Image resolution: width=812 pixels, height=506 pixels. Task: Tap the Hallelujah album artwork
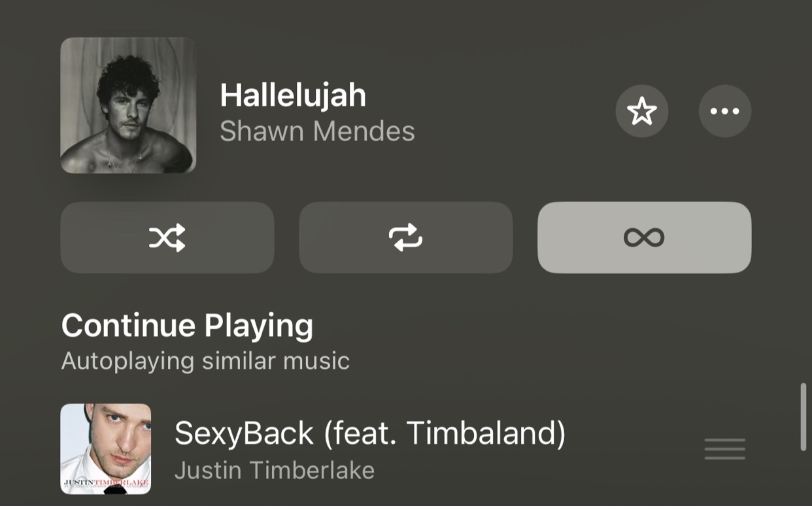128,105
